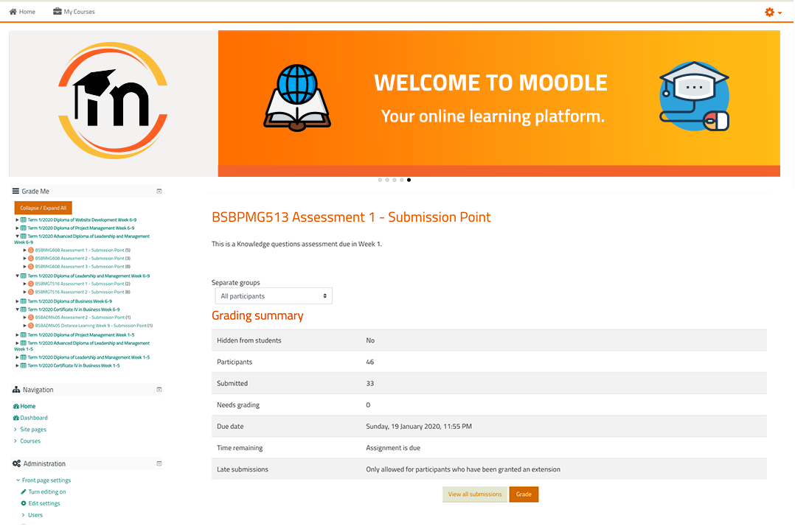
Task: Click the Navigation block sitemap icon
Action: 16,390
